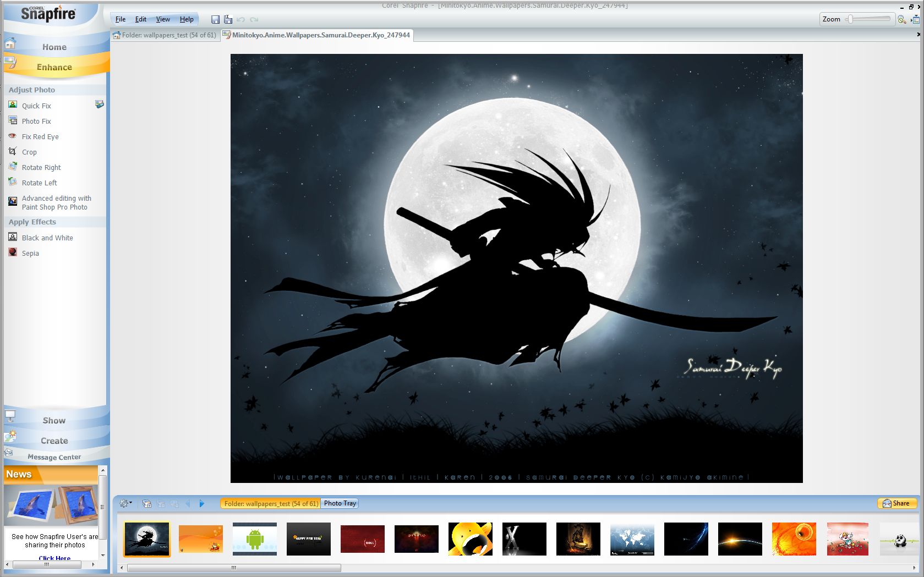The height and width of the screenshot is (577, 924).
Task: Click the quick compare icon beside Quick Fix
Action: [x=100, y=104]
